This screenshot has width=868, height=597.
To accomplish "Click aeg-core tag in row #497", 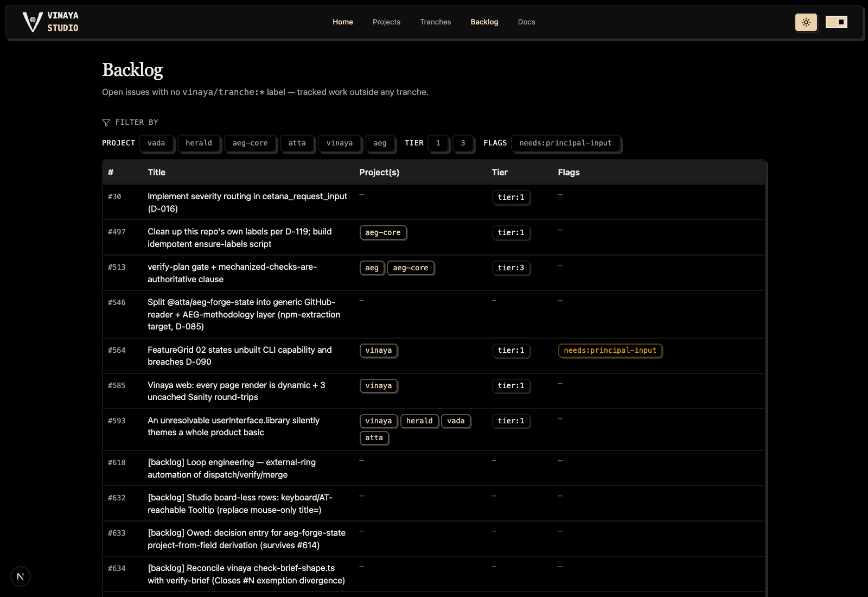I will 383,233.
